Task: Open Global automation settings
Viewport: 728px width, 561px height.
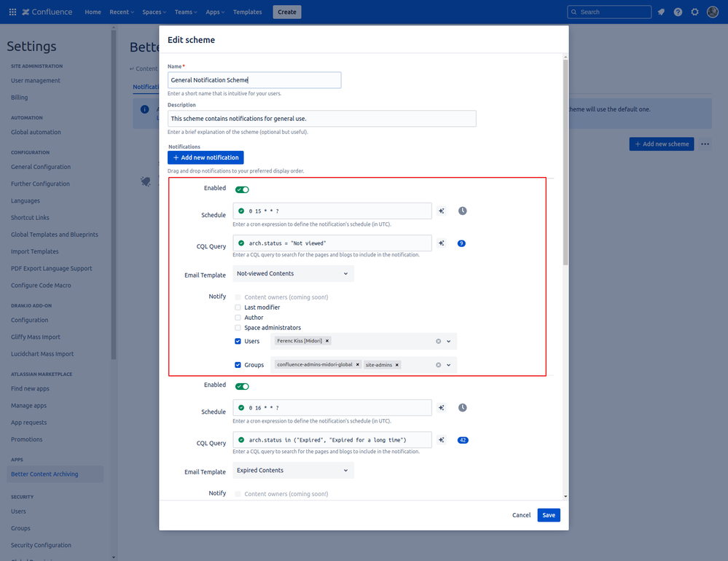Action: pos(36,133)
